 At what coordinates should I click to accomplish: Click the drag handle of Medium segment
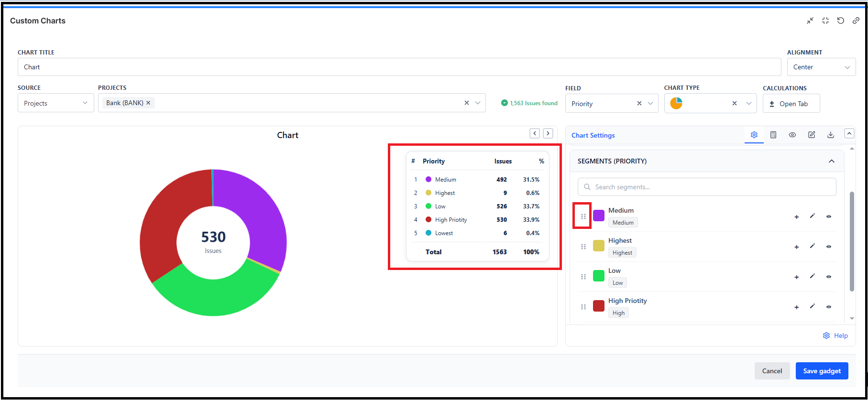[x=583, y=216]
